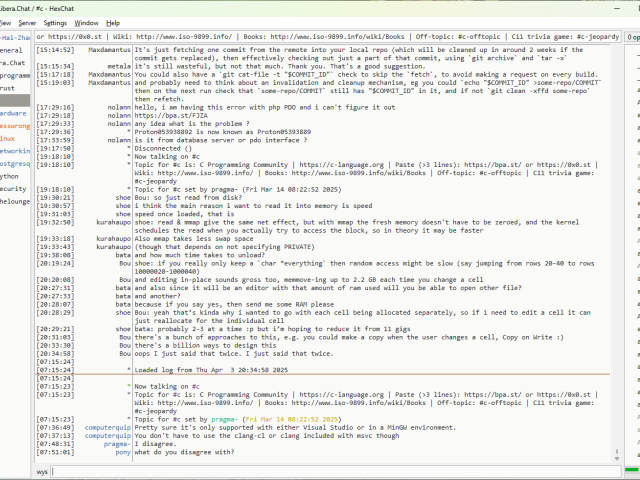
Task: Click the wys nickname button
Action: pos(43,470)
